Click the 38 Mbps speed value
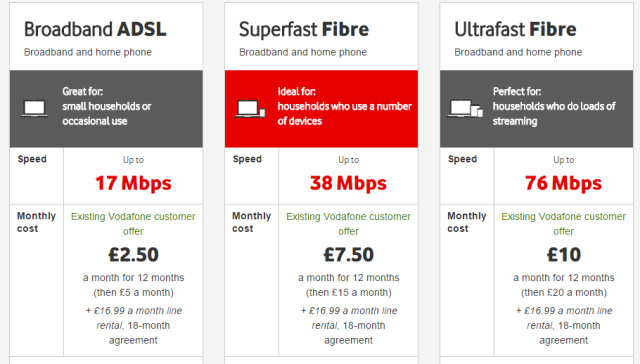Screen dimensions: 640x364 click(x=348, y=183)
